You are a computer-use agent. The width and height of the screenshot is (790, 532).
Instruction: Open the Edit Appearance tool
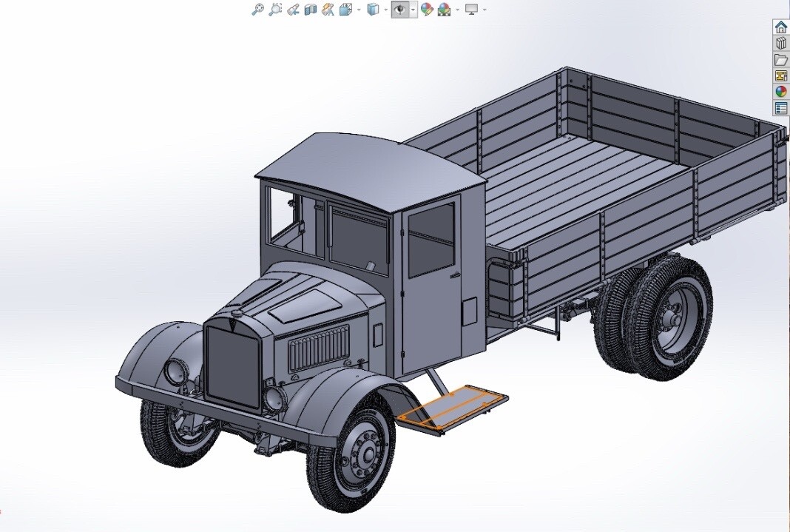pos(427,9)
